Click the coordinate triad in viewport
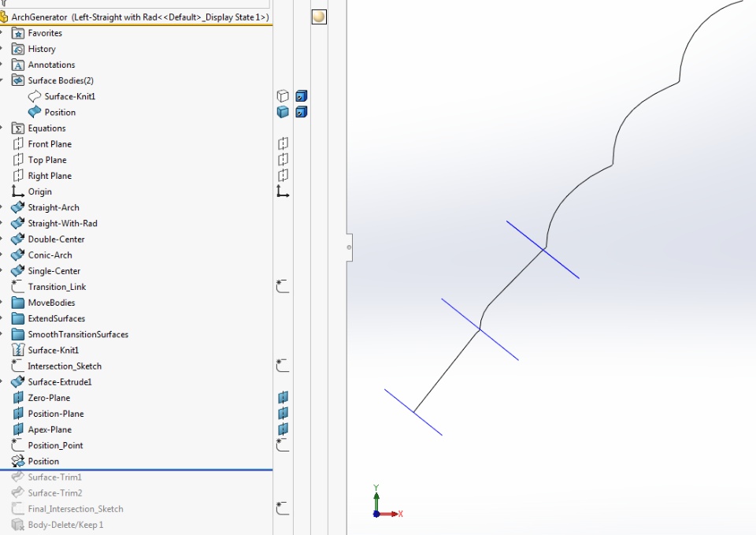Screen dimensions: 756x535 click(x=387, y=502)
